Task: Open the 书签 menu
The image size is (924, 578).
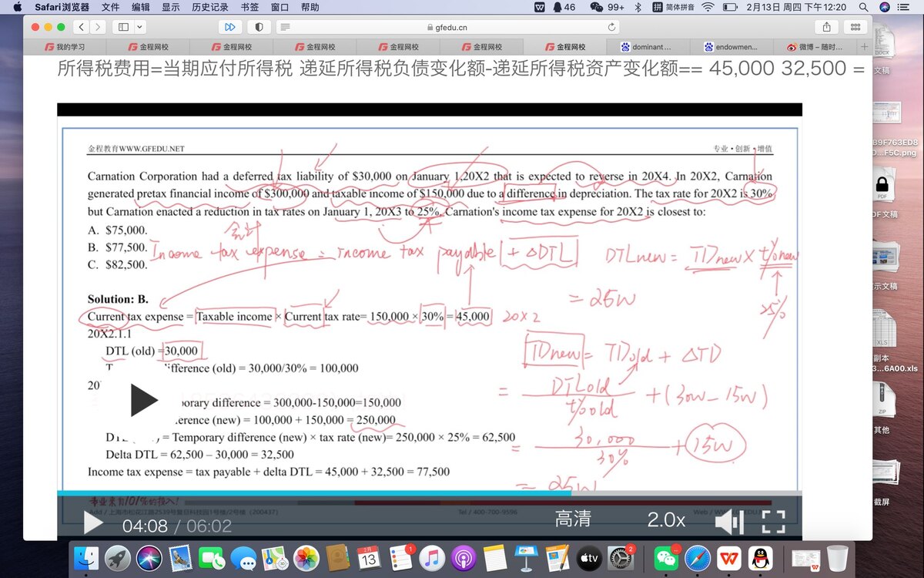Action: click(249, 7)
